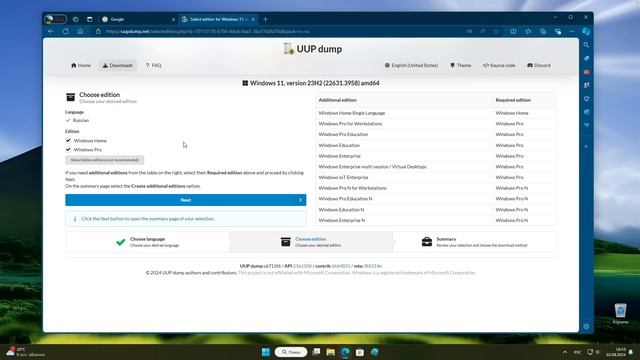This screenshot has height=360, width=640.
Task: Open the misc version link in footer
Action: click(373, 266)
